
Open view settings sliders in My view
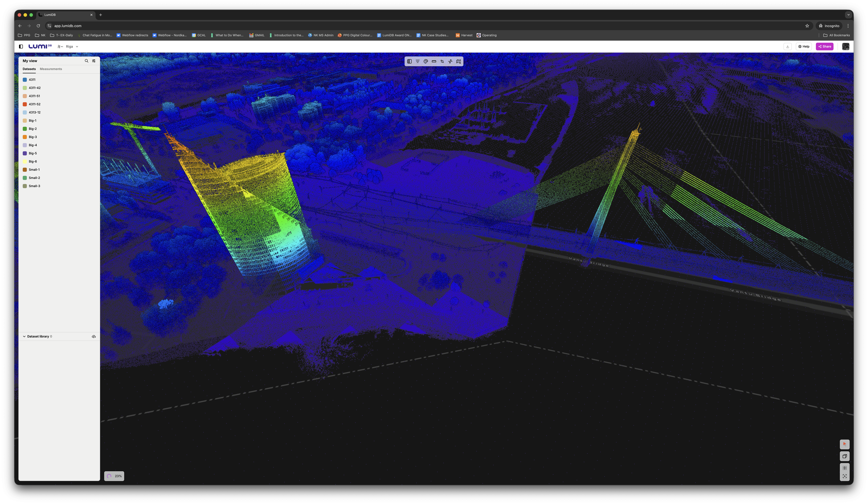(x=94, y=61)
